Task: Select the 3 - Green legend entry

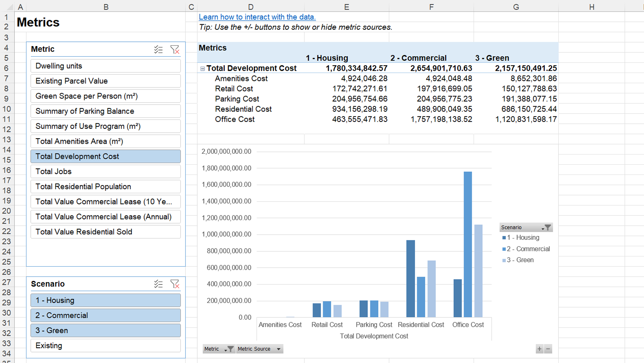Action: tap(518, 260)
